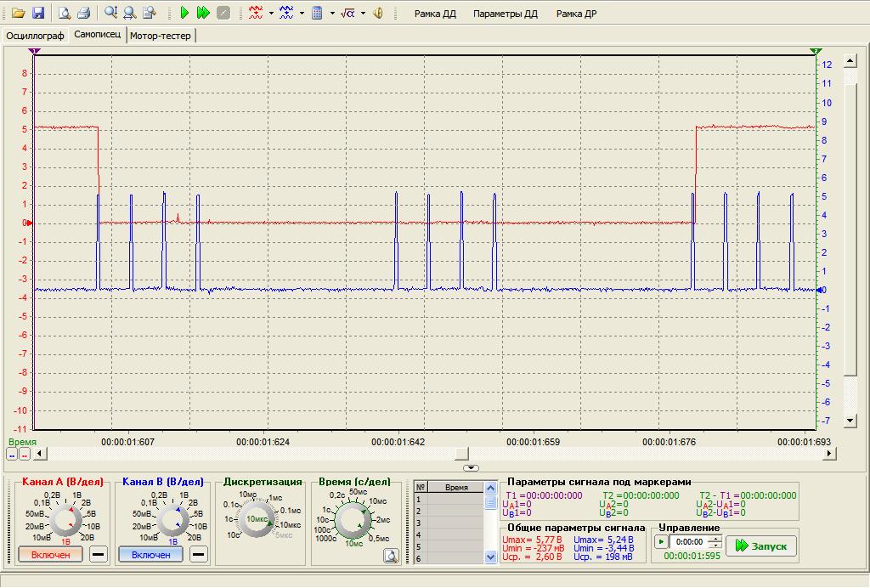Open dropdown arrow next to calculator icon

pos(332,14)
